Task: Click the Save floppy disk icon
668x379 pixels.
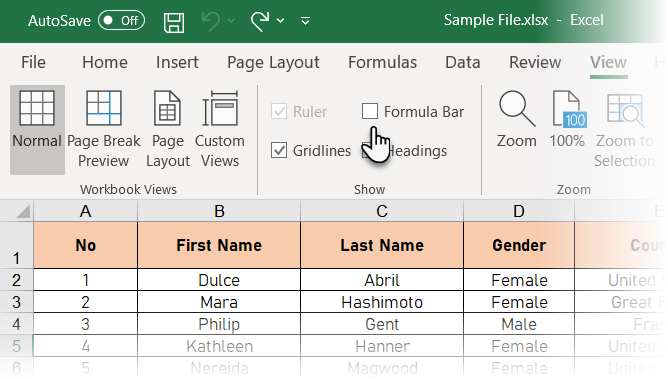Action: tap(174, 21)
